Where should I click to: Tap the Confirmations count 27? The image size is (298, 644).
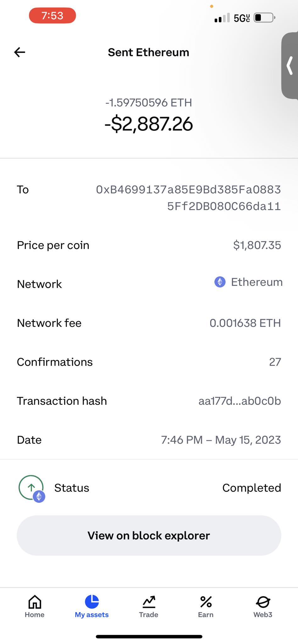(275, 362)
